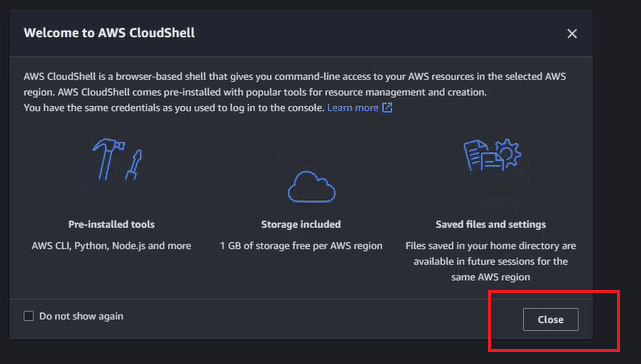Click the Do not show again label text

pyautogui.click(x=81, y=316)
